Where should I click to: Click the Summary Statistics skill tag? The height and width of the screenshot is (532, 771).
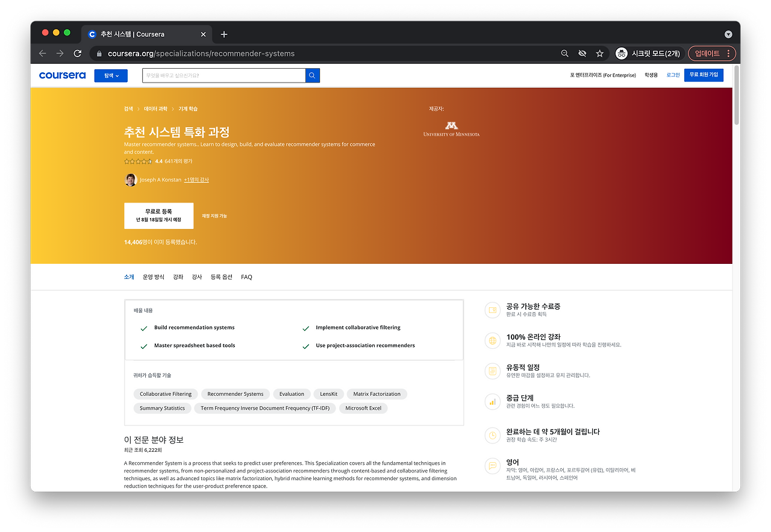click(163, 408)
